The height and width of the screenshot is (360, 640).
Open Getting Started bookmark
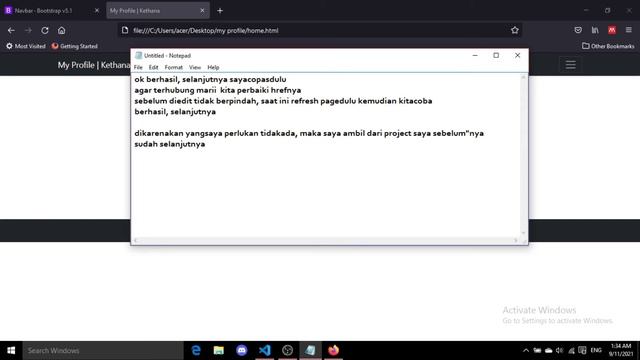(75, 46)
